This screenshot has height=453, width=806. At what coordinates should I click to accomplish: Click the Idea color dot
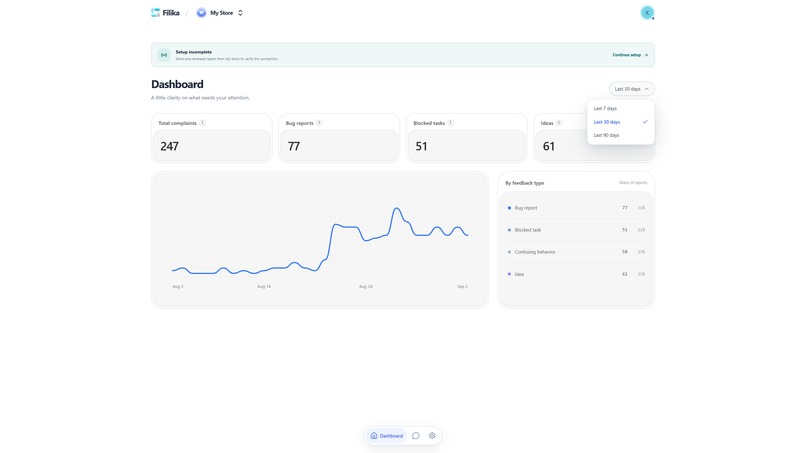point(509,274)
